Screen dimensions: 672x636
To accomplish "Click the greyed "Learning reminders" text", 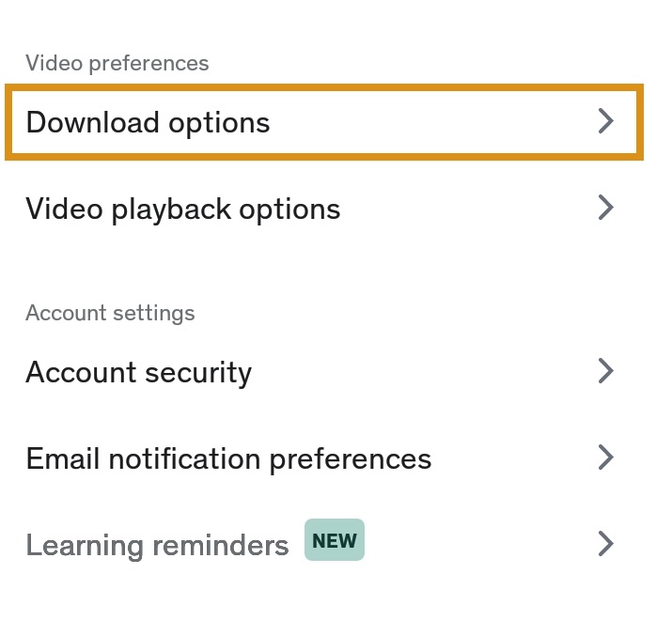I will [157, 545].
